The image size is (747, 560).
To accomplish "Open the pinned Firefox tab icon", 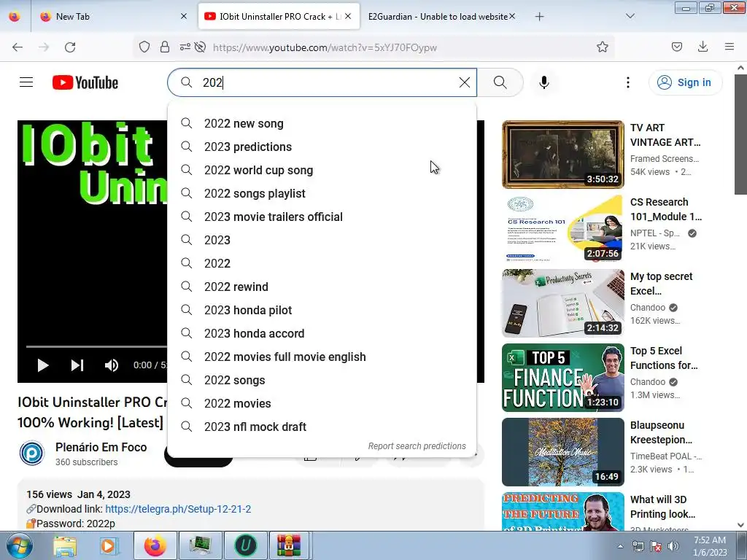I will pos(15,17).
